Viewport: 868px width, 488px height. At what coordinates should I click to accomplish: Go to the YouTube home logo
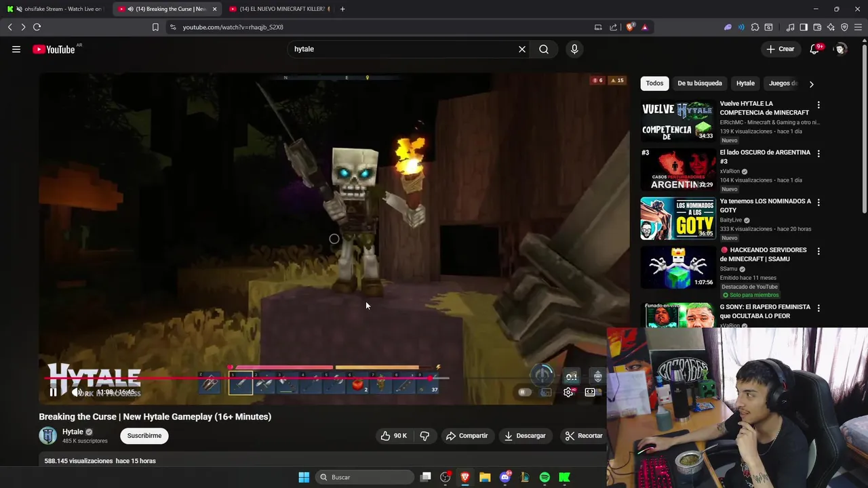54,49
